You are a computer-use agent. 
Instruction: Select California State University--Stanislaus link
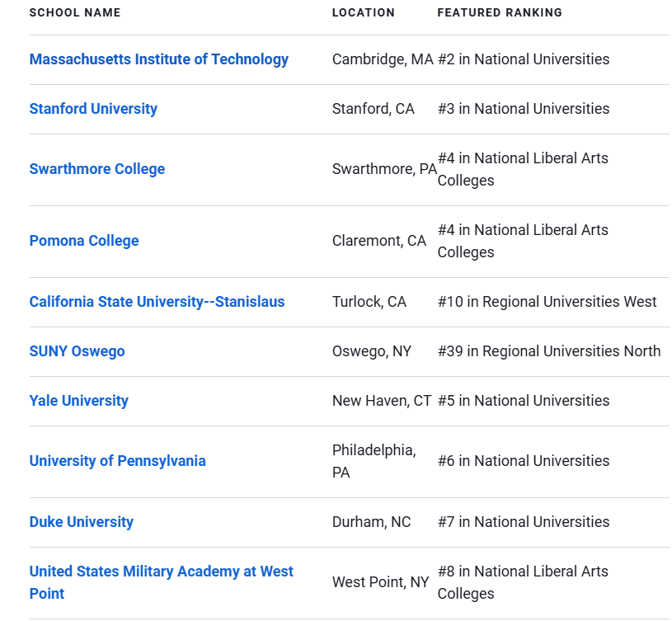(157, 302)
